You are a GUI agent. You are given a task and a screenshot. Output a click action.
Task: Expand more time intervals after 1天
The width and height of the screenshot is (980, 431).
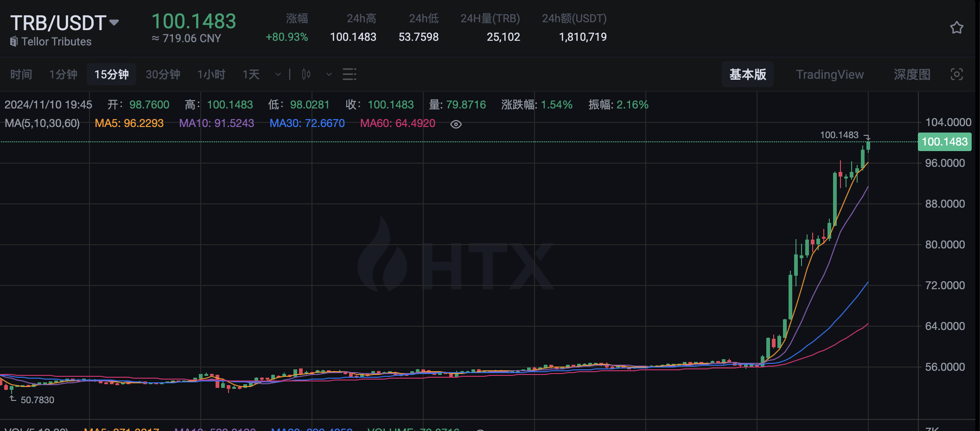[278, 74]
